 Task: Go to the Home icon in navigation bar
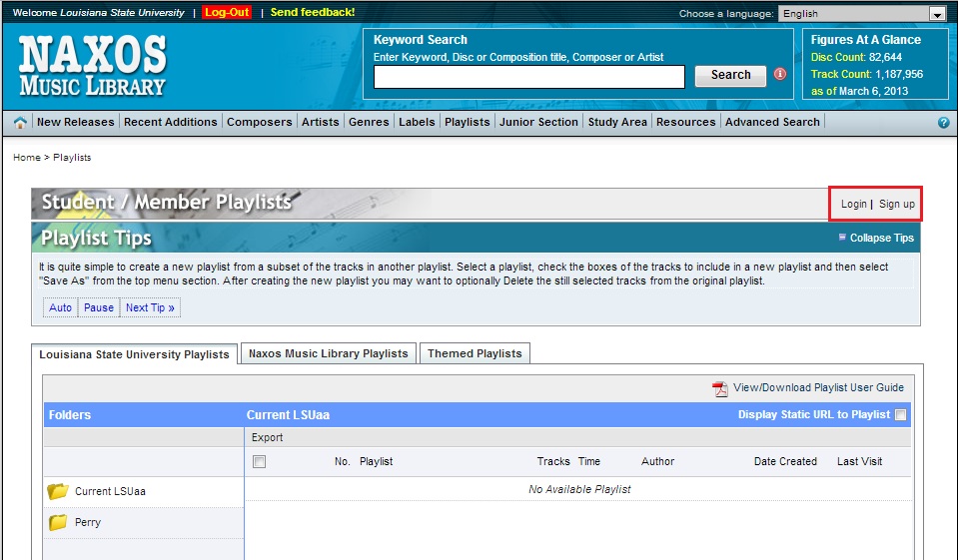click(20, 122)
